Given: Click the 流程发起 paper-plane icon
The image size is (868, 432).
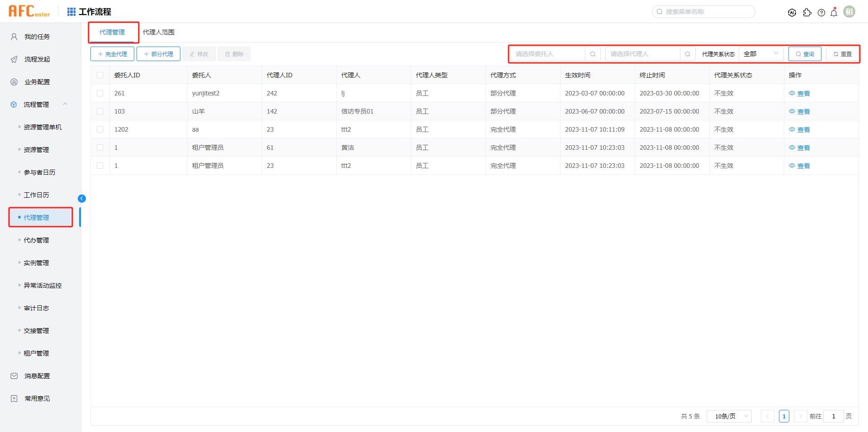Looking at the screenshot, I should 14,59.
